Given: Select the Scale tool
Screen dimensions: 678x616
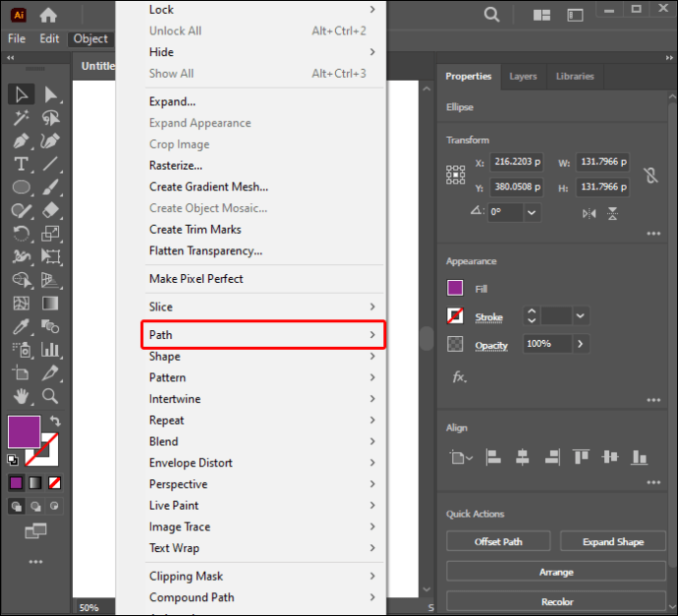Looking at the screenshot, I should click(50, 234).
